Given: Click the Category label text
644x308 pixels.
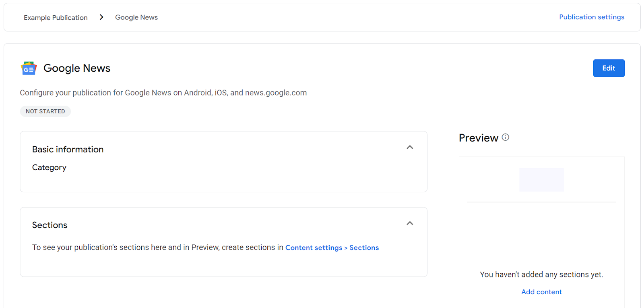Looking at the screenshot, I should point(49,167).
